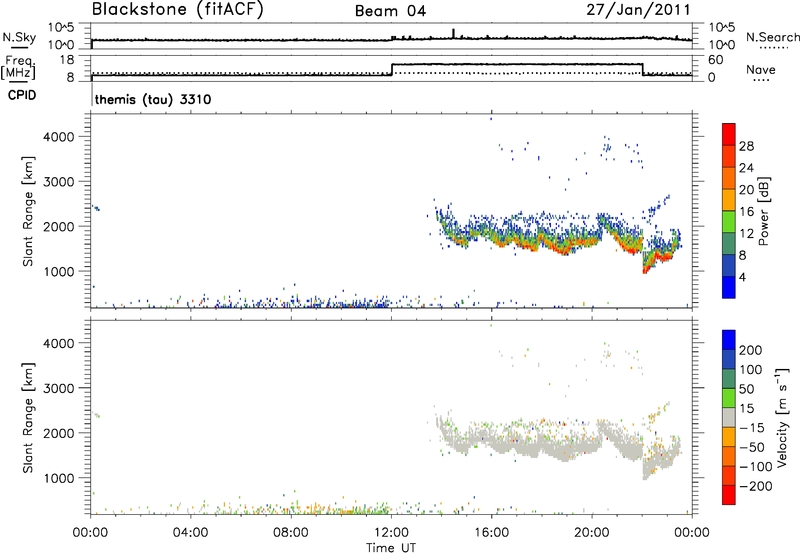The height and width of the screenshot is (554, 800).
Task: Click the '3000' tick in the velocity panel
Action: pyautogui.click(x=58, y=388)
